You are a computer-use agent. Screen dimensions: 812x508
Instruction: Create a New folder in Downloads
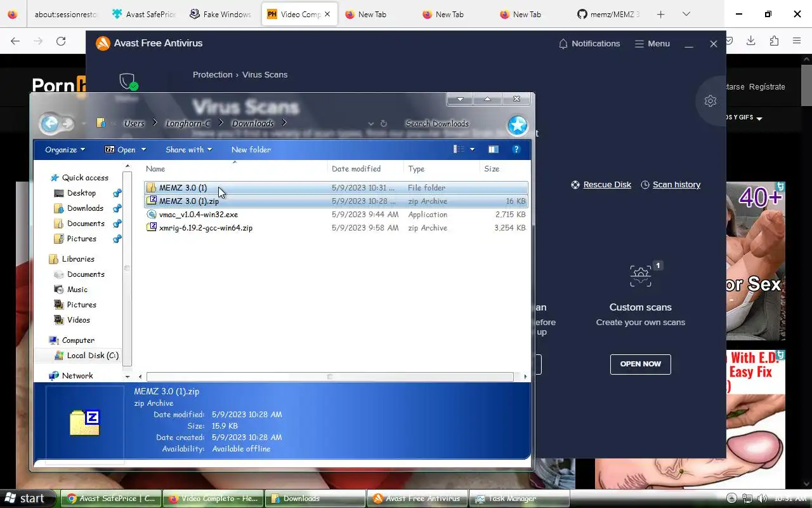(x=251, y=150)
